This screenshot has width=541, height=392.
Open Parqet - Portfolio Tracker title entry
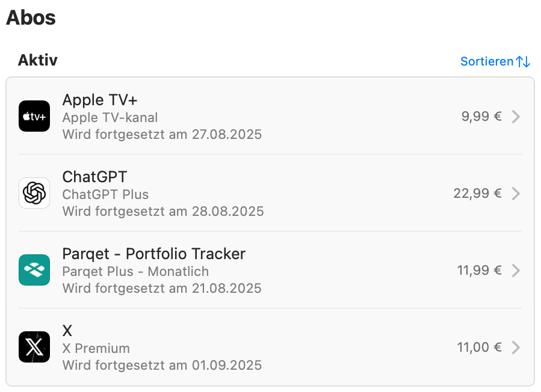pyautogui.click(x=154, y=254)
